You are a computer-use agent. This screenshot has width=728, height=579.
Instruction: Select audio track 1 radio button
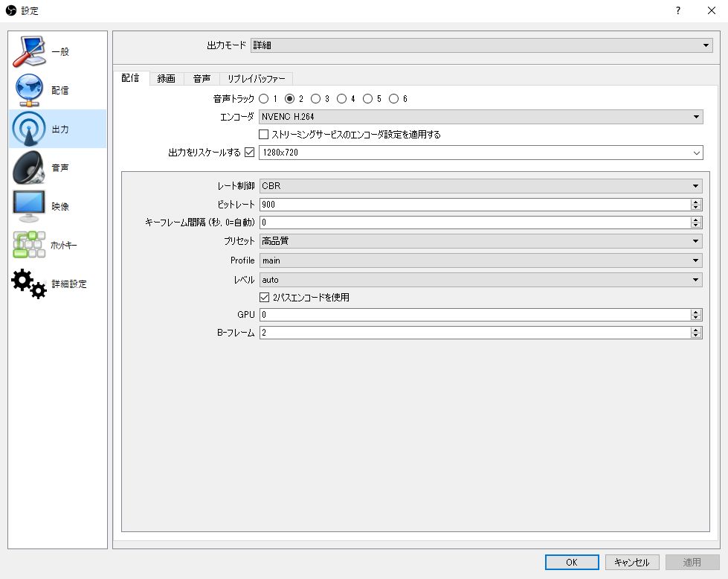click(264, 98)
